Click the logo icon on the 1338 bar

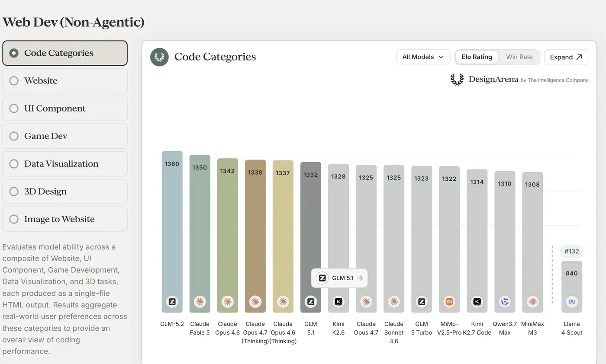[255, 302]
